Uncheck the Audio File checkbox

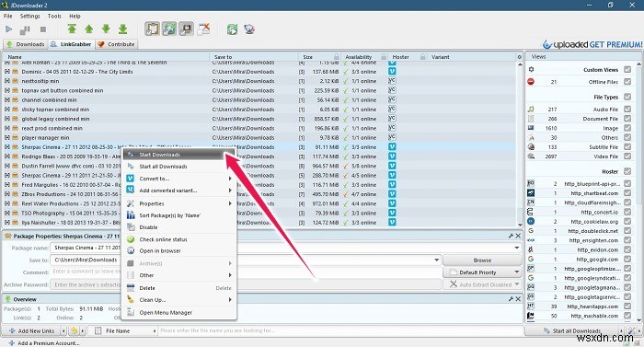pyautogui.click(x=627, y=109)
